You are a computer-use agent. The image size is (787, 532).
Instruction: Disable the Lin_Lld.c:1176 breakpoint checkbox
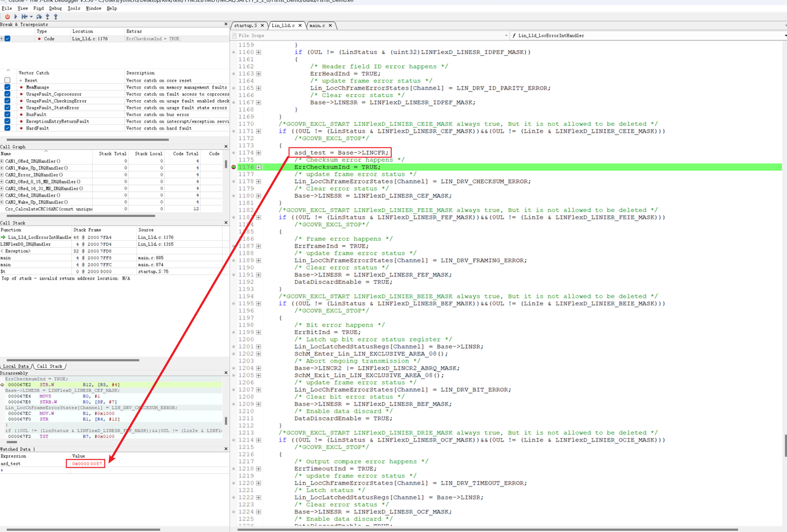tap(7, 39)
